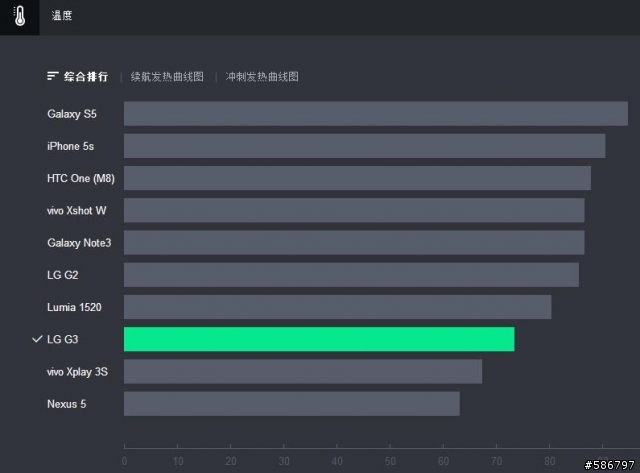The width and height of the screenshot is (640, 473).
Task: Select the 综合排行 tab
Action: 86,77
